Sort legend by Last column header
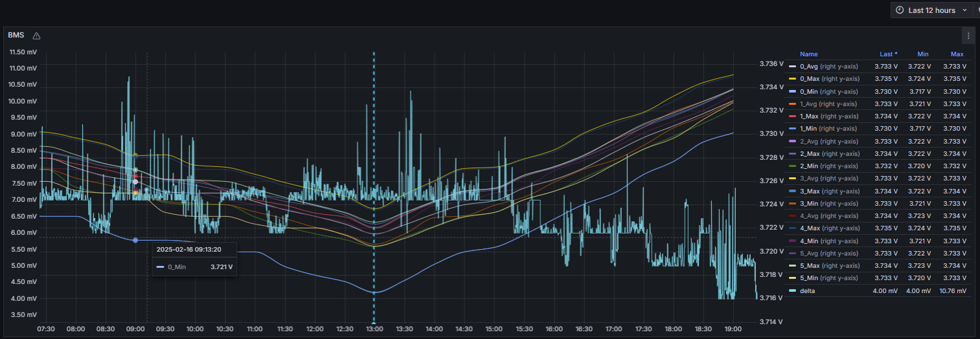 [888, 54]
